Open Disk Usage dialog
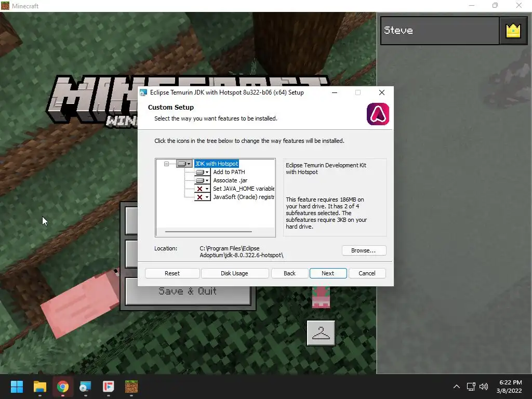This screenshot has height=399, width=532. tap(234, 273)
